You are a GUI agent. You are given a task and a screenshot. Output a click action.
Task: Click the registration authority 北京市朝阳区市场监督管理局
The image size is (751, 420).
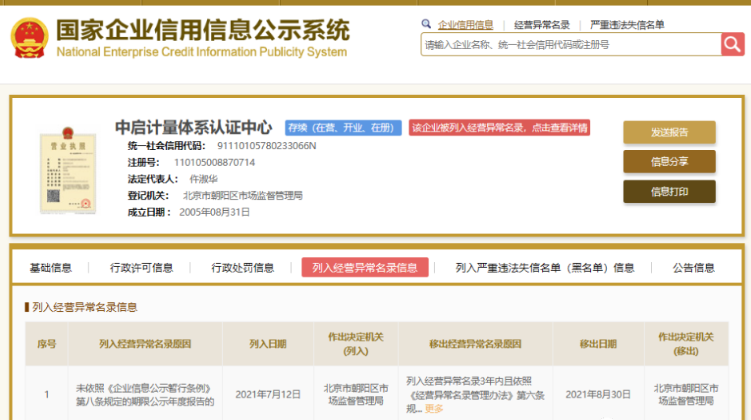tap(243, 195)
